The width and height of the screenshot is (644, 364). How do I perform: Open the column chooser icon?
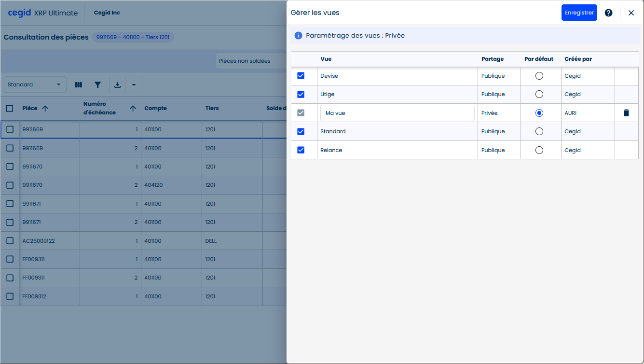78,85
